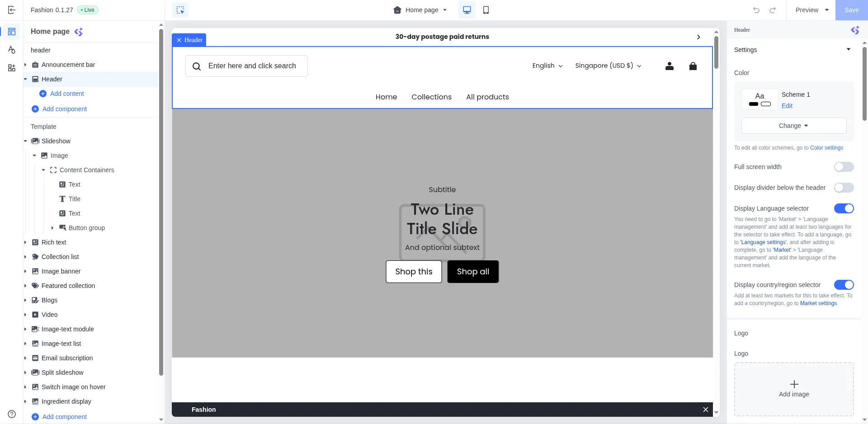Select the Scheme 1 color swatch

point(759,99)
